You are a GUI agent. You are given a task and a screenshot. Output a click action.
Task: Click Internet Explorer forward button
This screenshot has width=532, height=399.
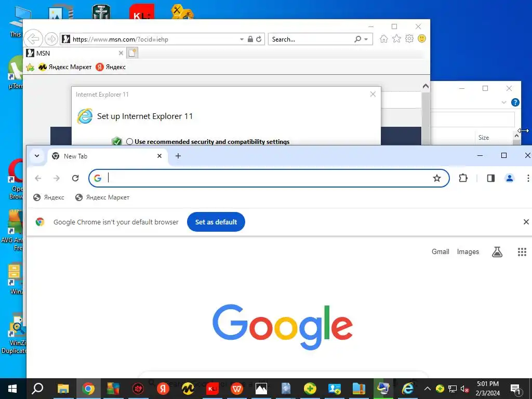(51, 39)
